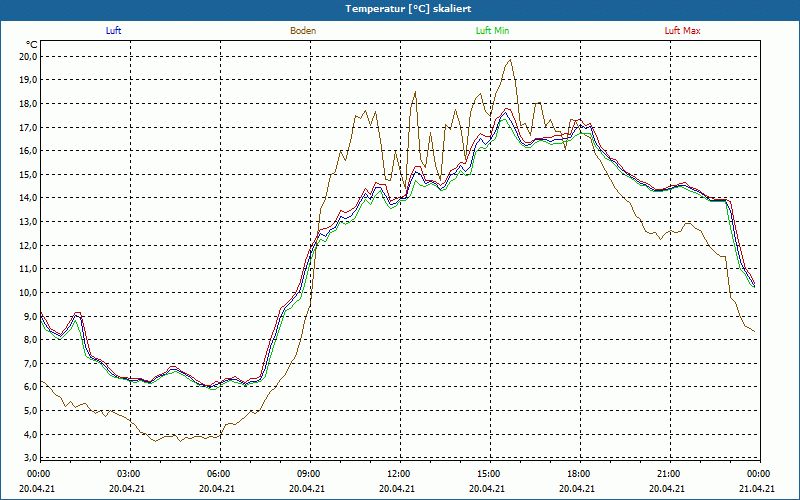This screenshot has height=500, width=800.
Task: Click the Boden curve peak near 15:40
Action: click(x=510, y=60)
